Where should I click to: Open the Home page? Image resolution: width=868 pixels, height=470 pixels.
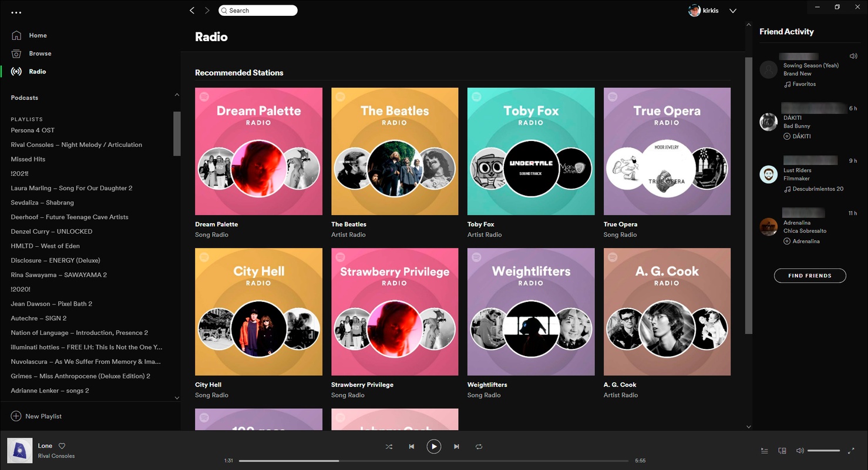tap(38, 35)
